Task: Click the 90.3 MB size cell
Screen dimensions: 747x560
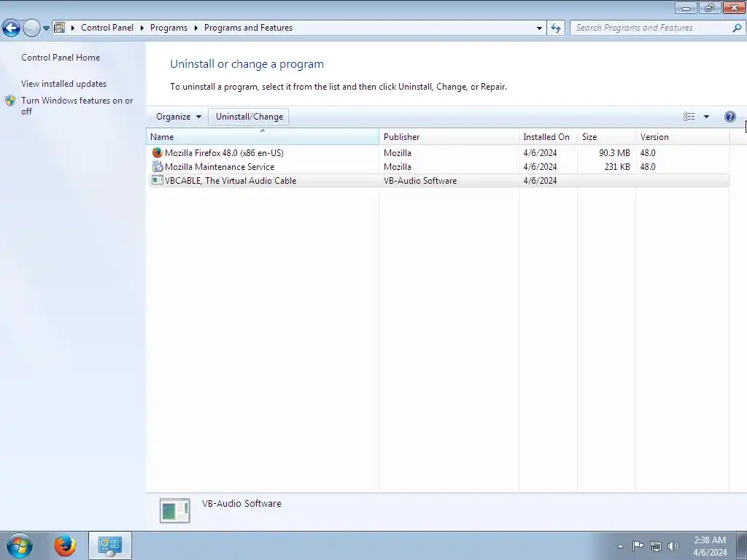Action: click(614, 153)
